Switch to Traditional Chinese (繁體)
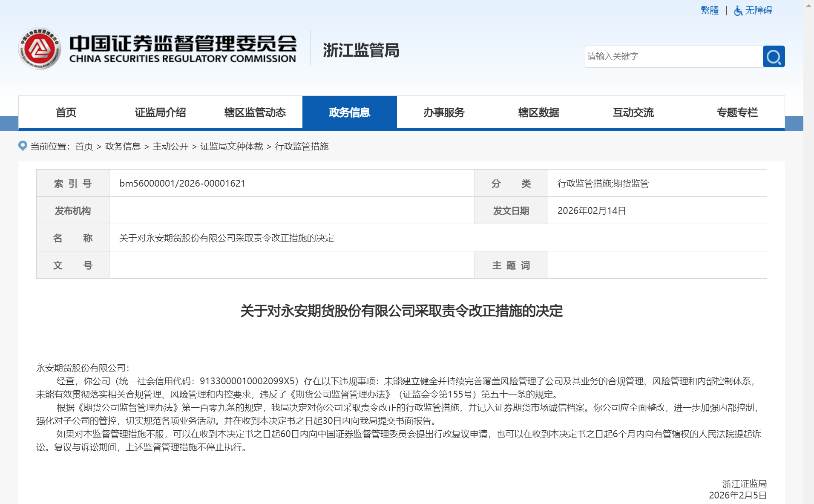This screenshot has height=504, width=814. click(x=709, y=11)
